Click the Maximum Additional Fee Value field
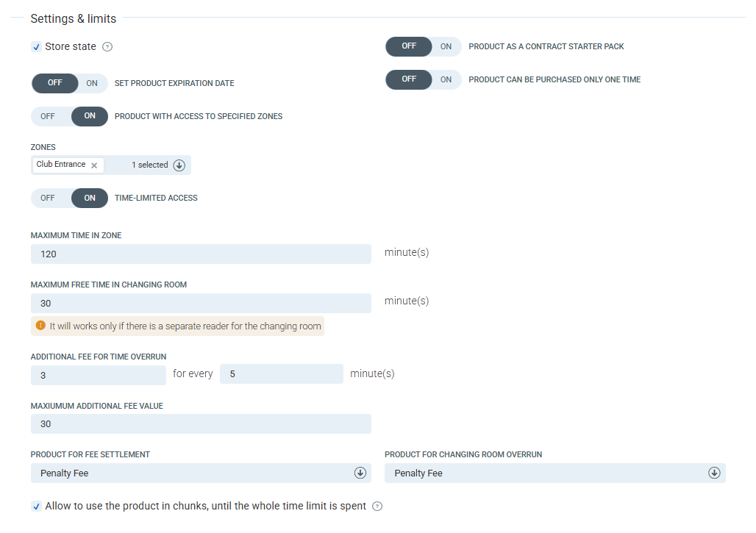The image size is (756, 533). (x=201, y=424)
